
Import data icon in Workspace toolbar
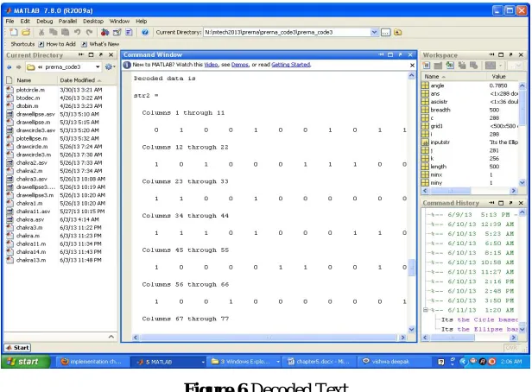[x=450, y=65]
